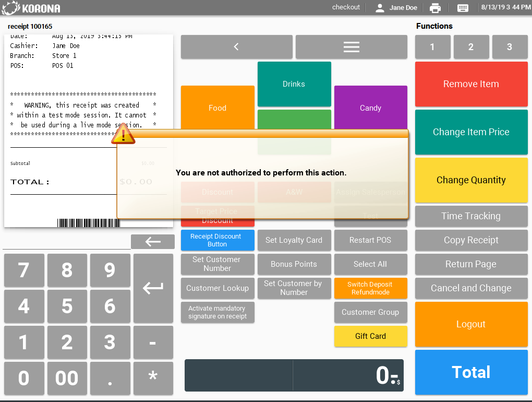This screenshot has width=532, height=402.
Task: Open the Candy category
Action: coord(370,108)
